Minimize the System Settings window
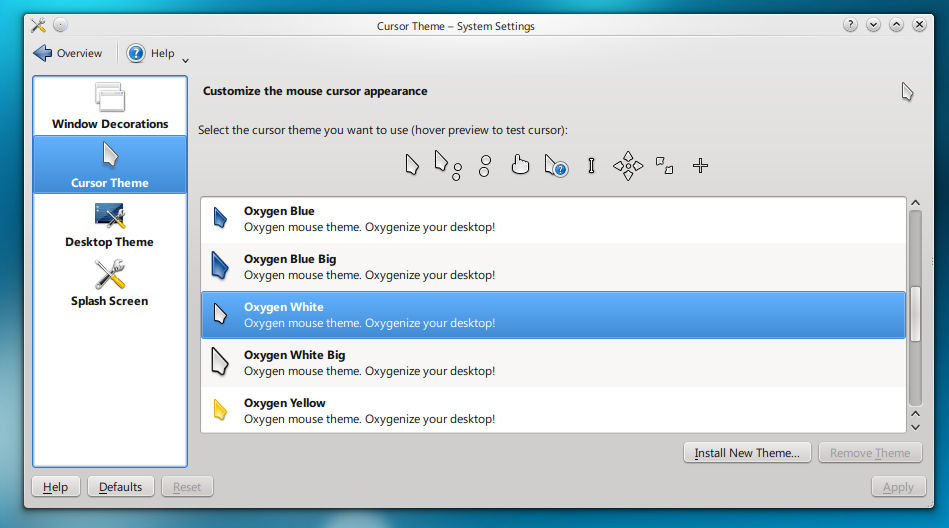Image resolution: width=949 pixels, height=528 pixels. [x=873, y=25]
